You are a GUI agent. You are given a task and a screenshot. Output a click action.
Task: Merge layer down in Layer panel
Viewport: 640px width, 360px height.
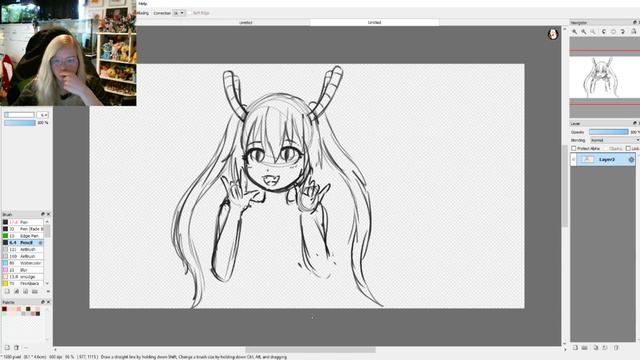pyautogui.click(x=605, y=348)
